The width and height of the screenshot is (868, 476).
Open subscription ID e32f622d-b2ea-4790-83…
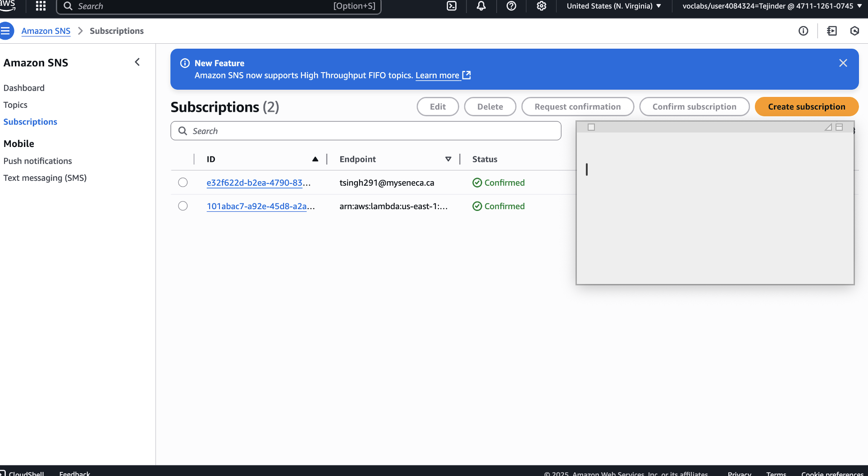coord(258,183)
